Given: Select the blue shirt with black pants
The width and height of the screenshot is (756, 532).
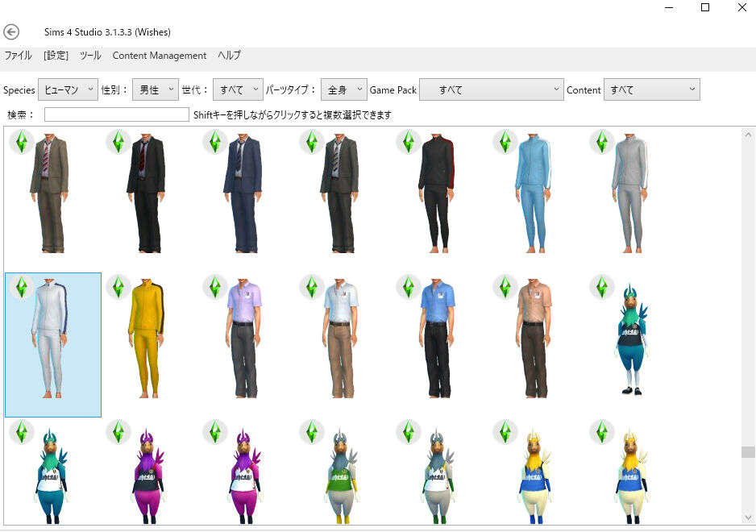Looking at the screenshot, I should pyautogui.click(x=438, y=338).
